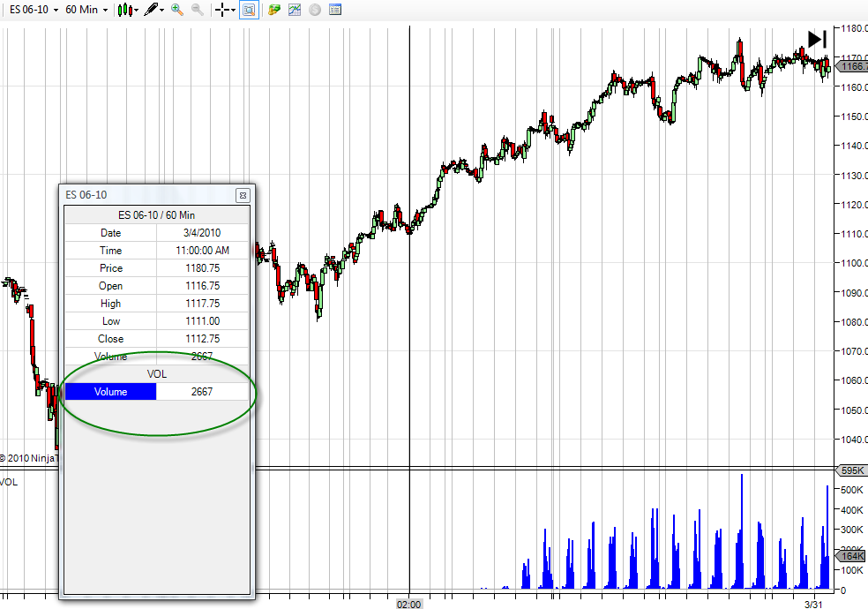Close the ES 06-10 data box

243,195
